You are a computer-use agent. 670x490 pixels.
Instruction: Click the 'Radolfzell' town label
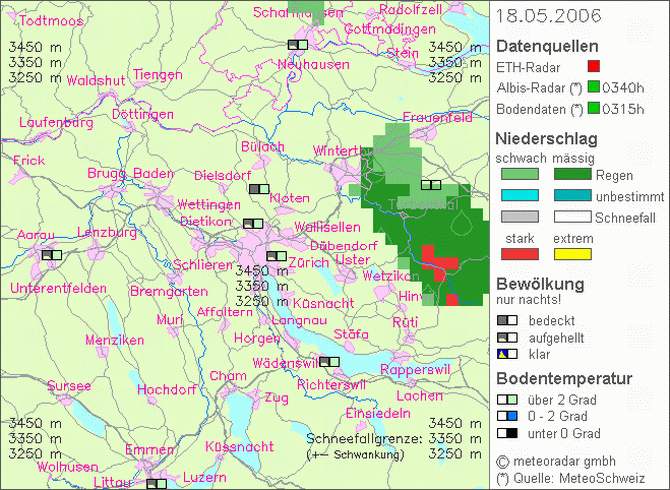[x=411, y=9]
